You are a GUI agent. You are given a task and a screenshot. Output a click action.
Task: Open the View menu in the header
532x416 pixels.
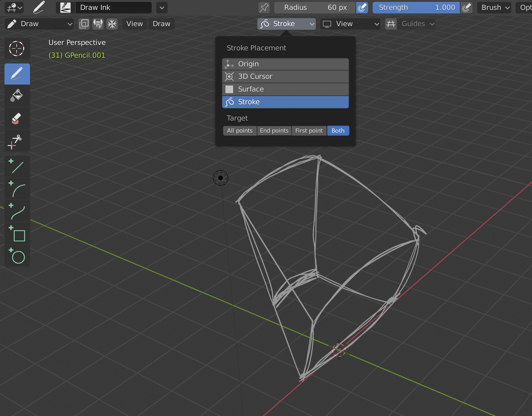pyautogui.click(x=134, y=24)
